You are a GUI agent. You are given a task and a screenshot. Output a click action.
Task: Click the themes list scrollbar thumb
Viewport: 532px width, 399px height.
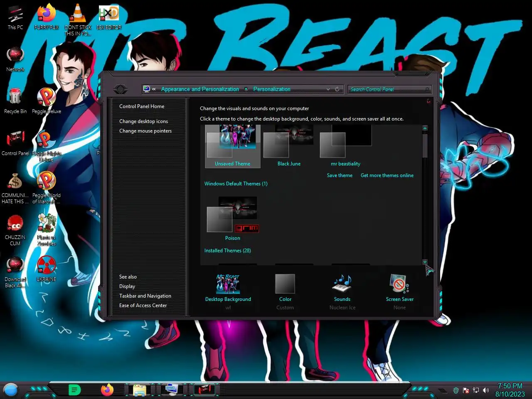[x=425, y=145]
